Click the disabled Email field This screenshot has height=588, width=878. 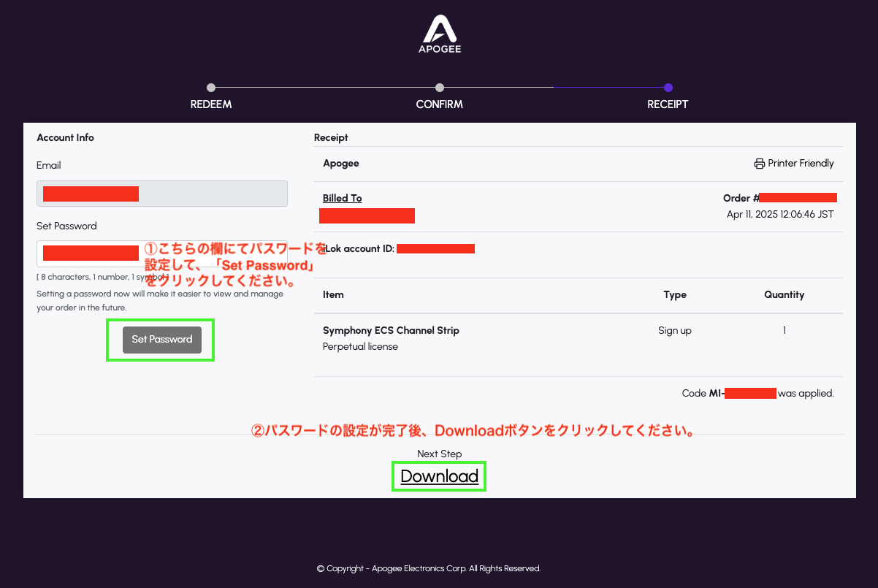click(162, 194)
